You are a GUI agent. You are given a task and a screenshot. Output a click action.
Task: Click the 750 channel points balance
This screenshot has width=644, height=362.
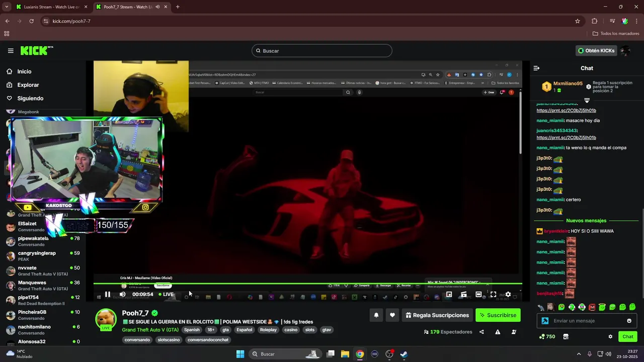tap(547, 337)
